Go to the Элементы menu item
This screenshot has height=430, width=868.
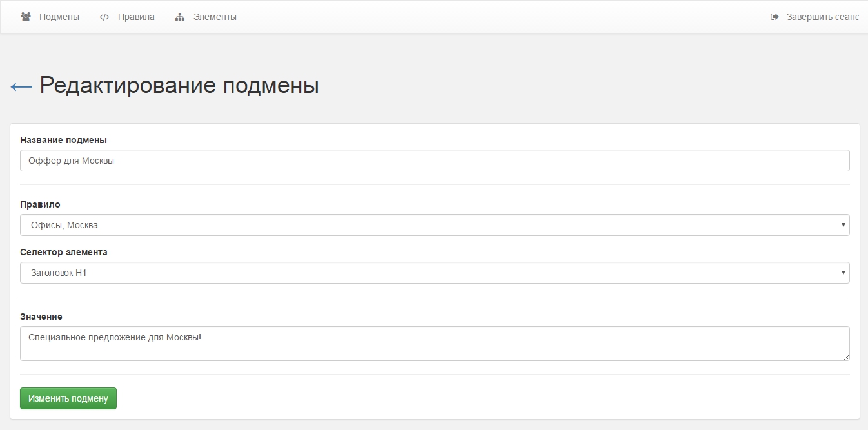point(215,17)
